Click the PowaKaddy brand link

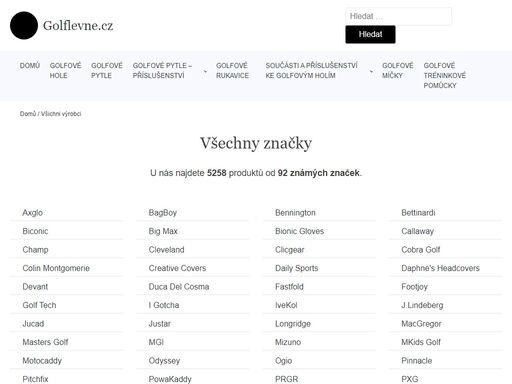(170, 379)
